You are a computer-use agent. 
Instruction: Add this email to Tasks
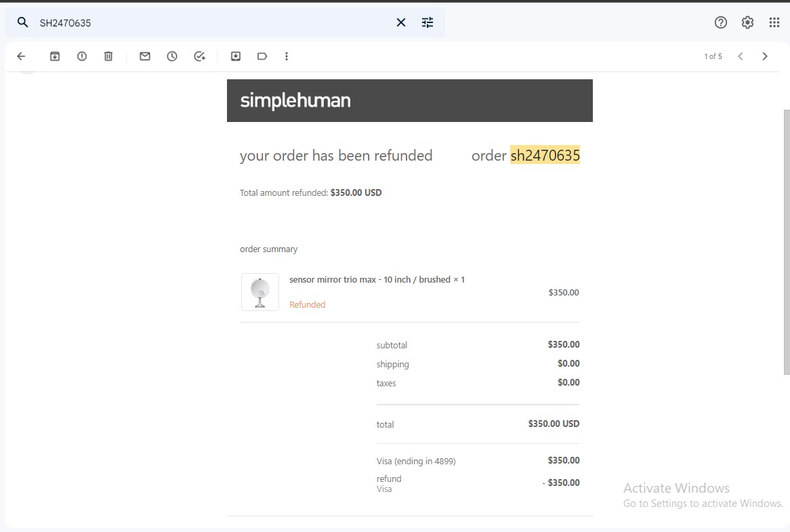[x=199, y=56]
